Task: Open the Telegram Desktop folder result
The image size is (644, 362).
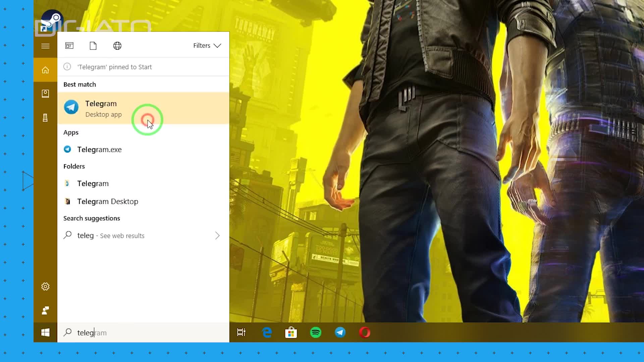Action: [x=107, y=201]
